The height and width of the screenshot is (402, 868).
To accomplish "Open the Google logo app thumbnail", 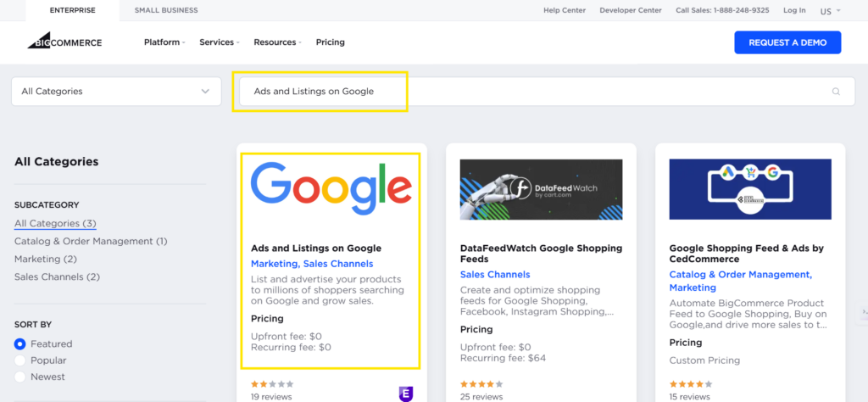I will pyautogui.click(x=331, y=189).
